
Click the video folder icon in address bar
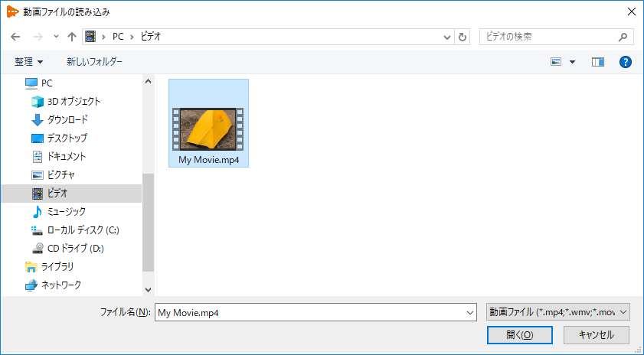pyautogui.click(x=90, y=37)
